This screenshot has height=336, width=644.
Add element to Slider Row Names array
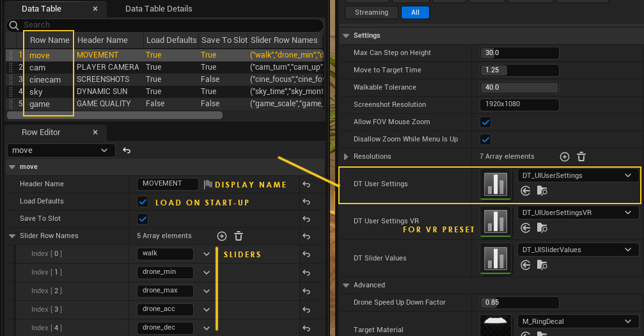point(222,236)
